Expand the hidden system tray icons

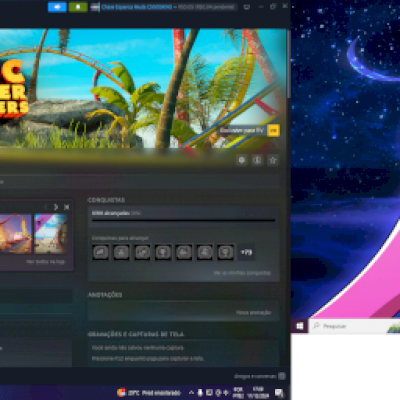[191, 393]
